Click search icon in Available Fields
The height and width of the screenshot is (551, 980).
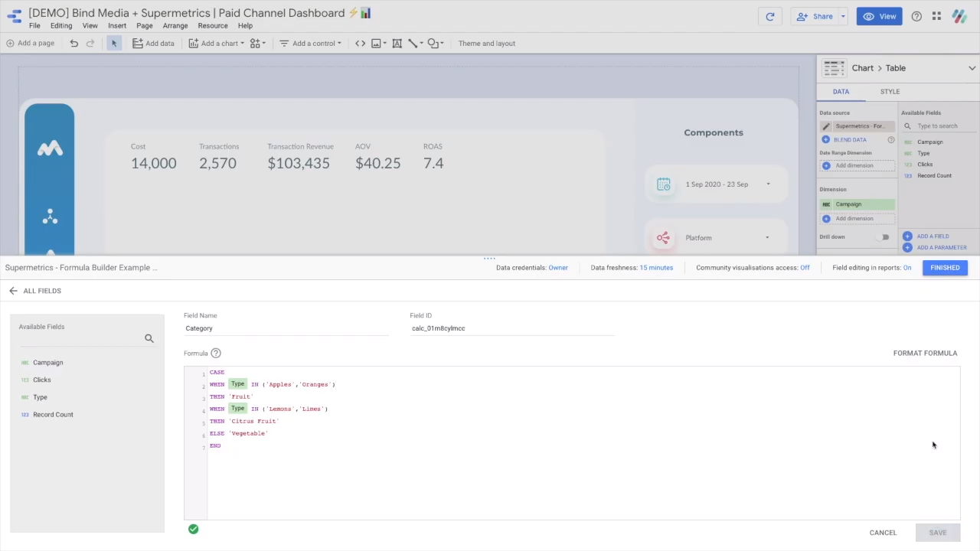(x=149, y=338)
